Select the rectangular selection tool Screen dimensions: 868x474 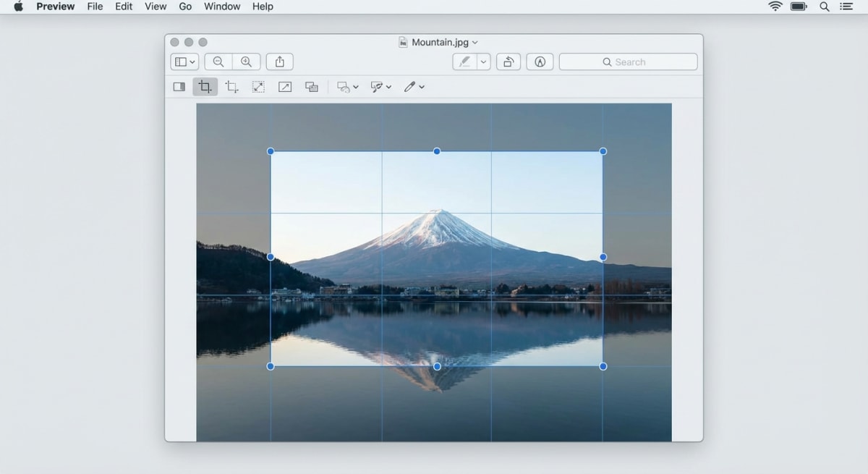[231, 87]
